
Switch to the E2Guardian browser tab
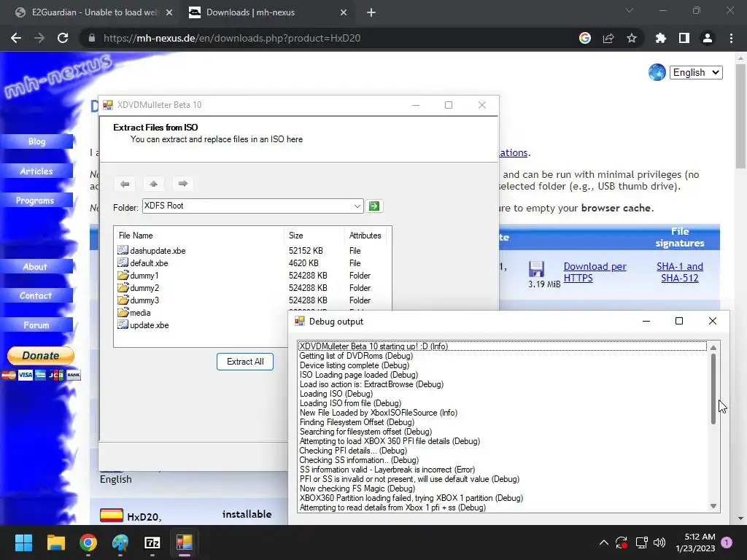tap(93, 12)
